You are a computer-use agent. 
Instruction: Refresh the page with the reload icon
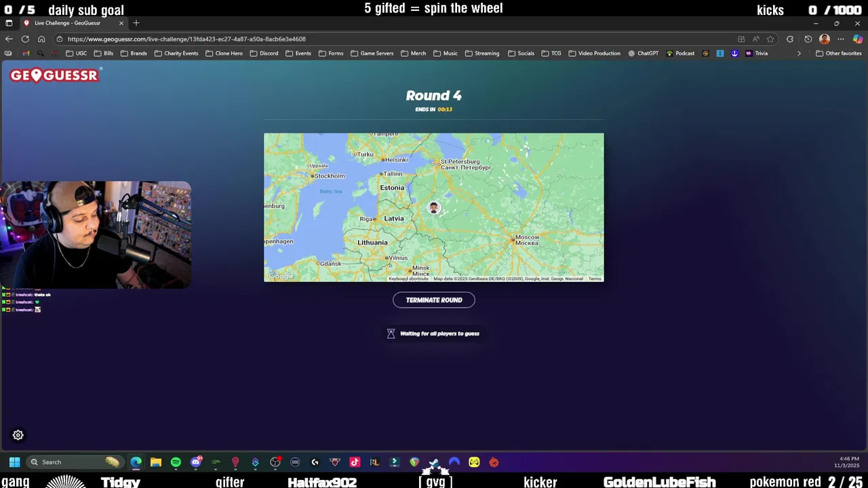point(25,39)
